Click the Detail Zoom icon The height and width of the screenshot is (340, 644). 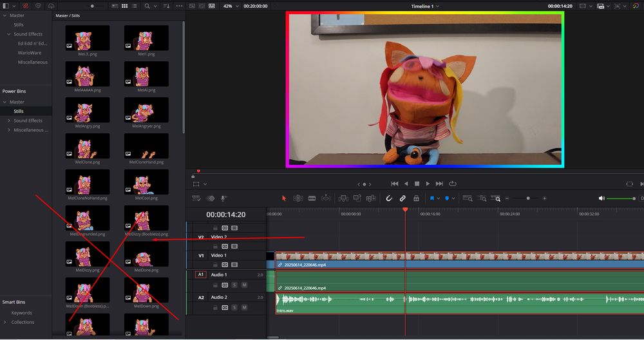point(482,198)
